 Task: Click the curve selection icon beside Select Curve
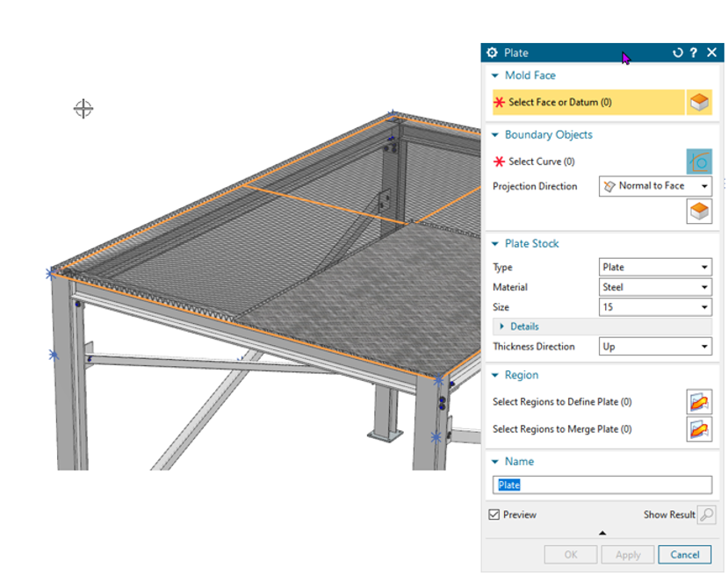[699, 162]
